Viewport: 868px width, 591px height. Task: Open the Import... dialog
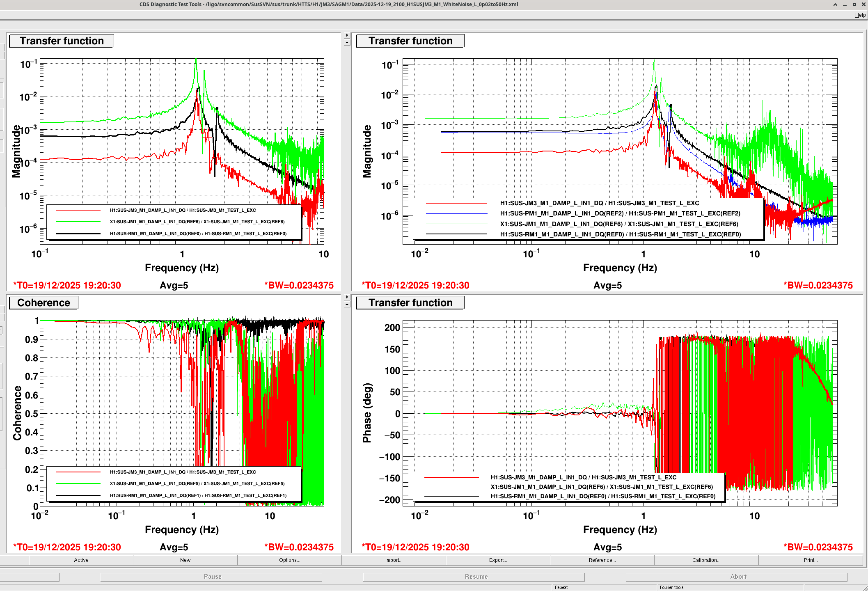tap(394, 560)
